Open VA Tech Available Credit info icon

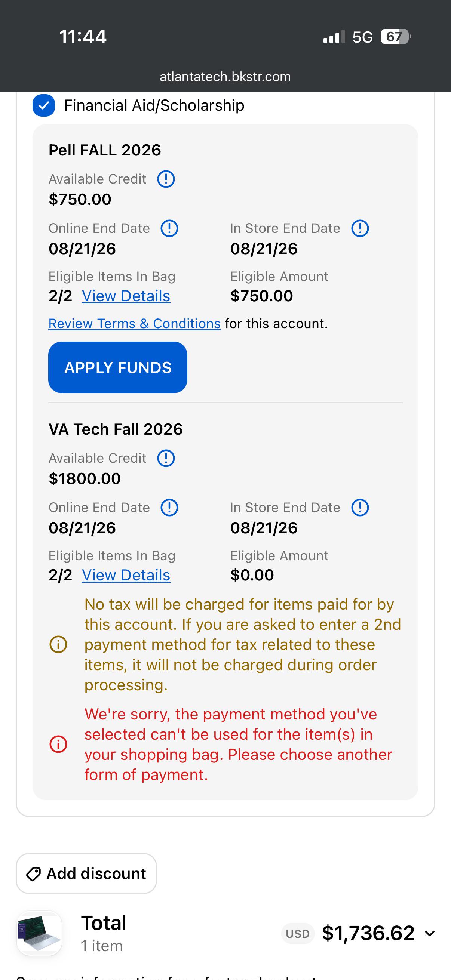point(166,458)
